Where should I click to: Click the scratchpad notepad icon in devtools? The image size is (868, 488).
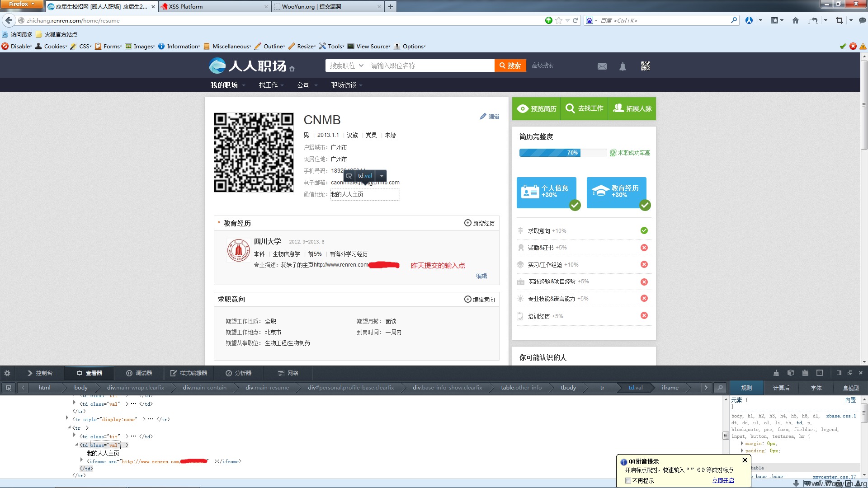point(805,373)
